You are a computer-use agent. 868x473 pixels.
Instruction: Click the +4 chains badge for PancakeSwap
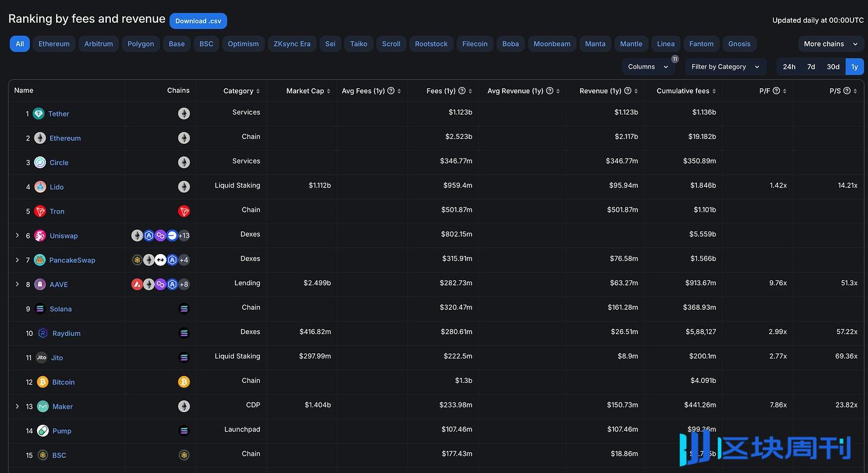coord(184,260)
